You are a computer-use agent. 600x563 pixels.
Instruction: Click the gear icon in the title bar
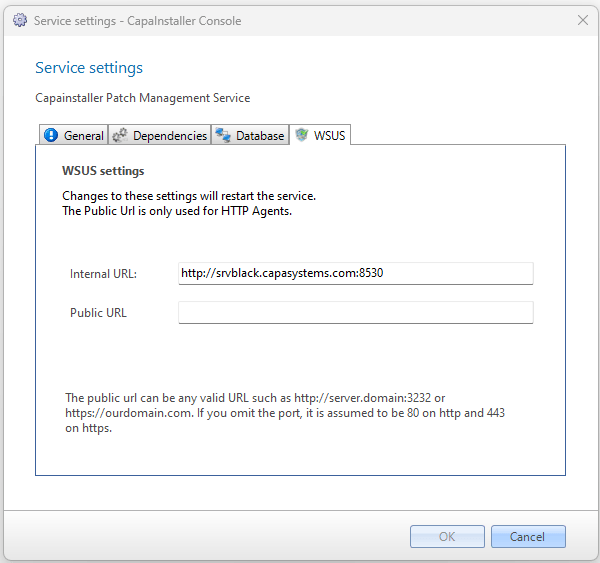20,20
